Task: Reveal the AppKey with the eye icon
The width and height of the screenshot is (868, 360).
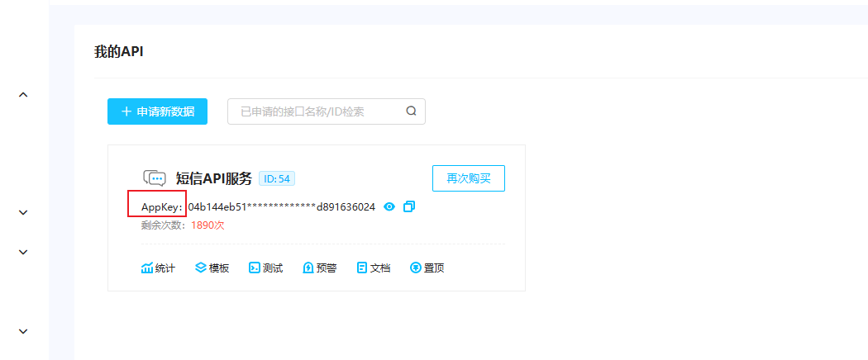Action: (x=389, y=206)
